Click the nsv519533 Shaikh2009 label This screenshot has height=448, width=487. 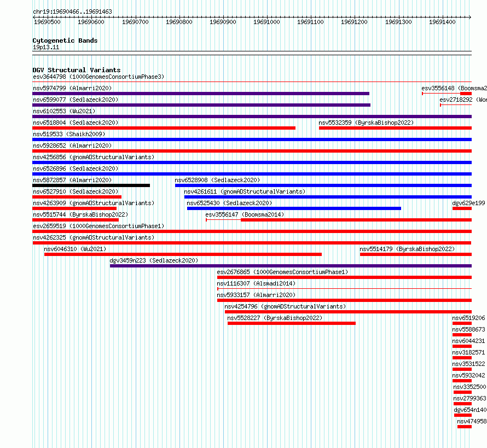(x=69, y=134)
